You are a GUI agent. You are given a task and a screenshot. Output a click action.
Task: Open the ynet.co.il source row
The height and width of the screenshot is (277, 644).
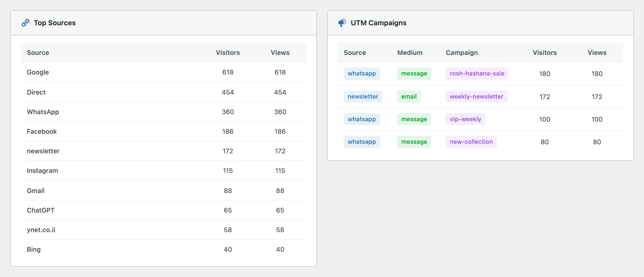[163, 230]
